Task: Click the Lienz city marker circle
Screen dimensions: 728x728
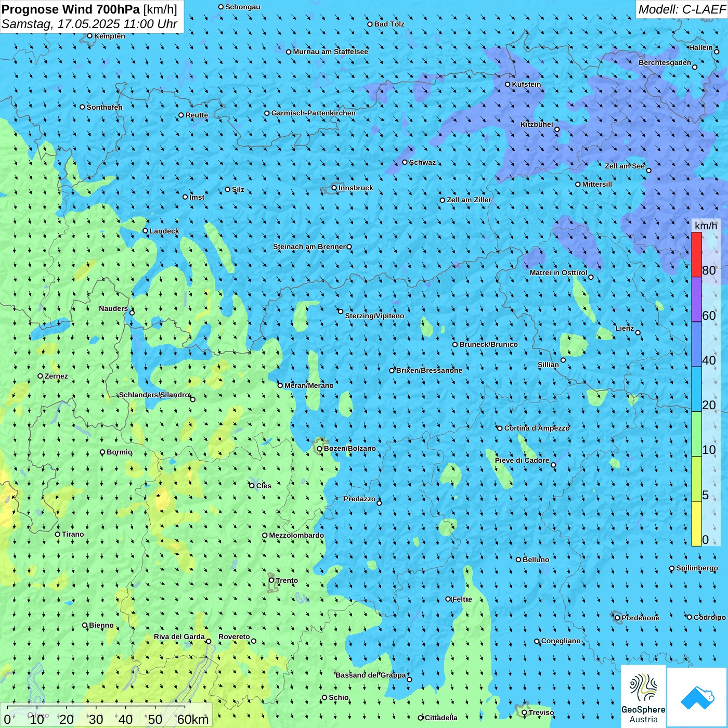Action: click(638, 333)
